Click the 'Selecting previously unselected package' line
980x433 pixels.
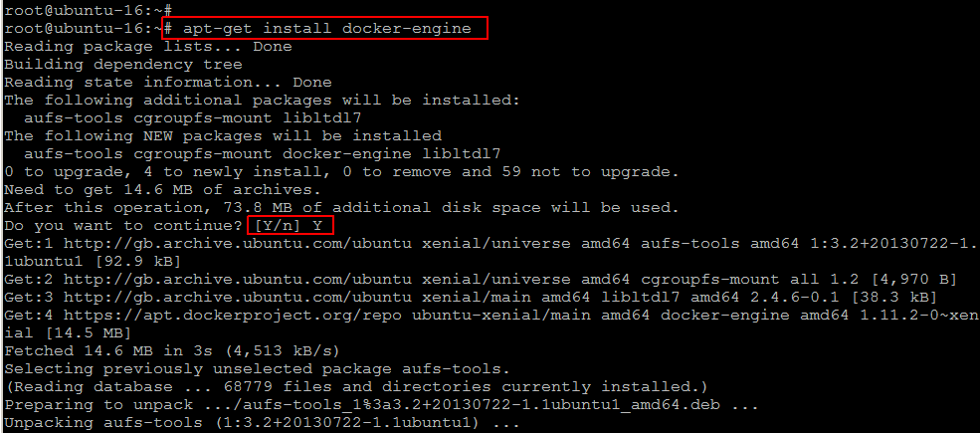(257, 369)
